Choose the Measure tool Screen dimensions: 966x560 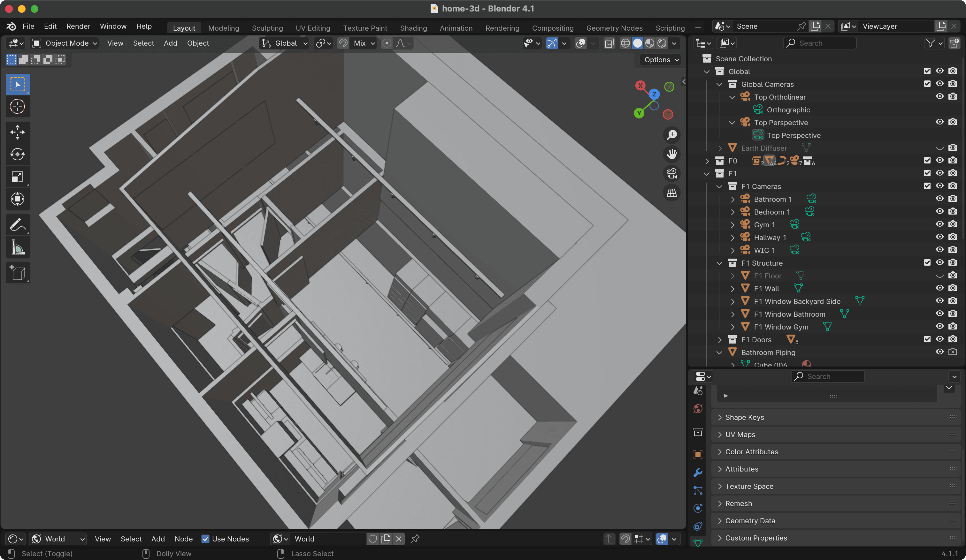click(x=17, y=247)
